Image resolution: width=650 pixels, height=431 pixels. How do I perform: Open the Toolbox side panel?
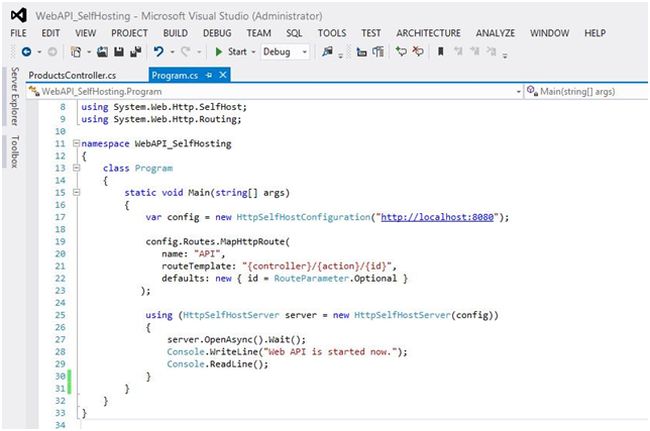(x=15, y=151)
